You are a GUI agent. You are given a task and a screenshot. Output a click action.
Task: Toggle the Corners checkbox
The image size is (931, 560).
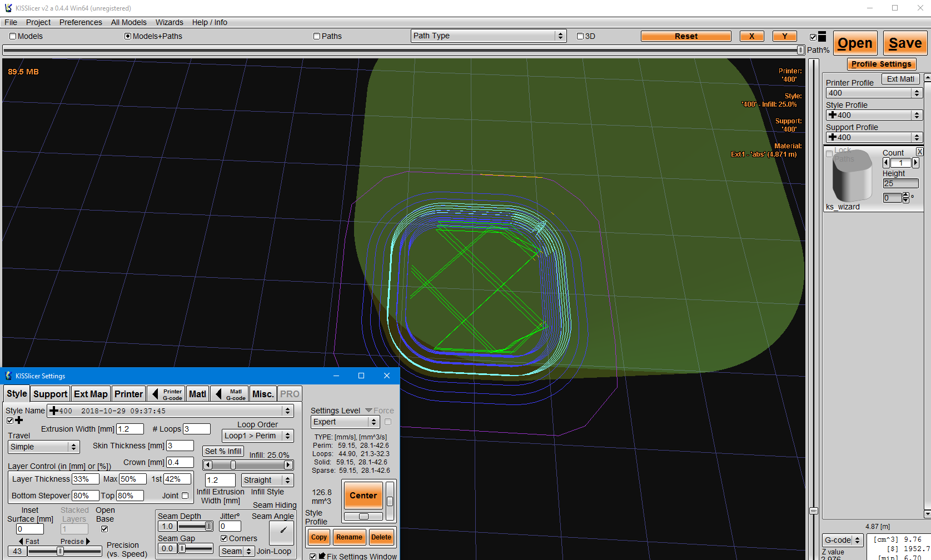point(224,538)
